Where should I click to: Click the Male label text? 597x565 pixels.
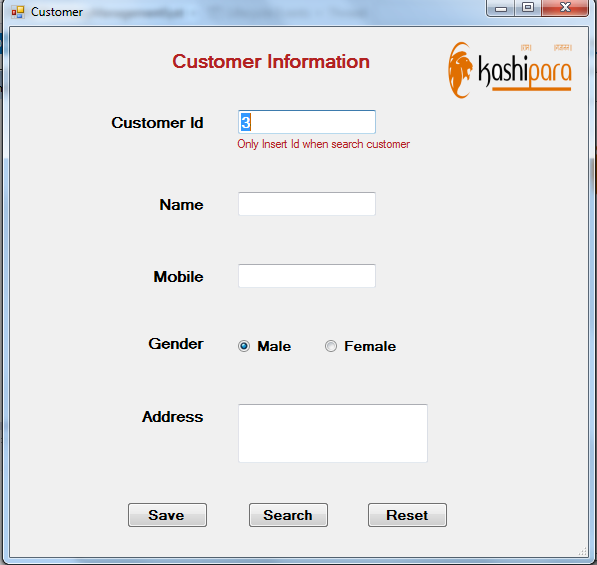(x=274, y=346)
